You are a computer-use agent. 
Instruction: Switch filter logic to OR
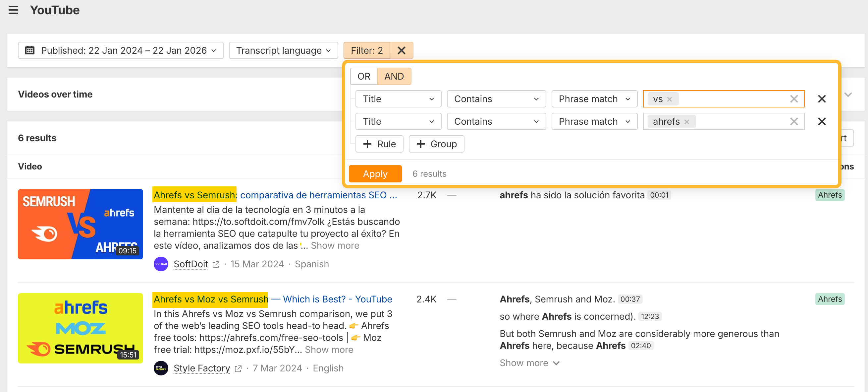click(x=364, y=76)
